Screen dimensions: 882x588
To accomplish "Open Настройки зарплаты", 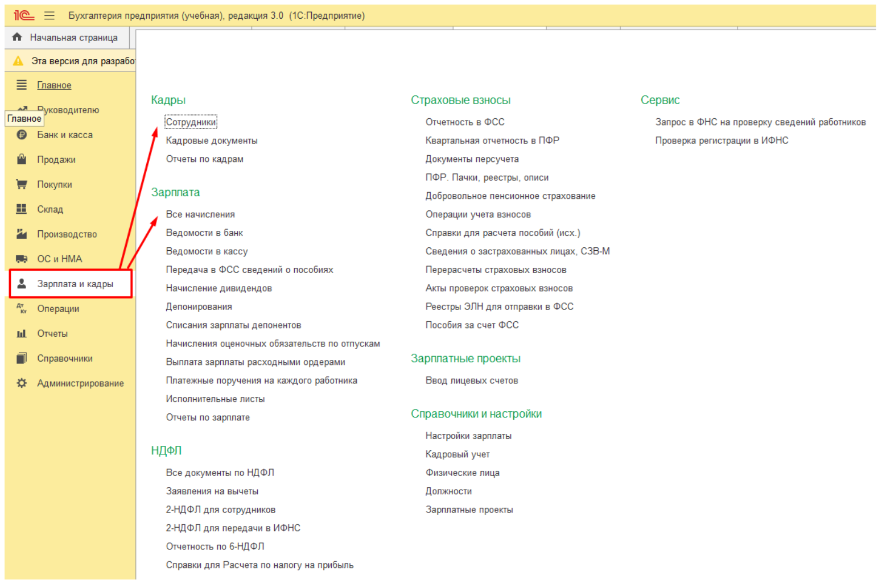I will pyautogui.click(x=468, y=436).
